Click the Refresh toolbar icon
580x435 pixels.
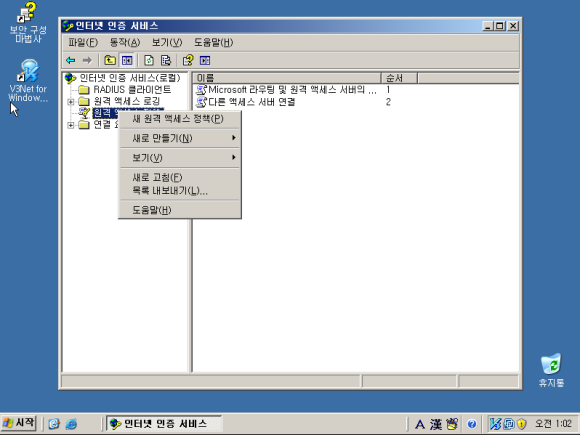point(149,60)
